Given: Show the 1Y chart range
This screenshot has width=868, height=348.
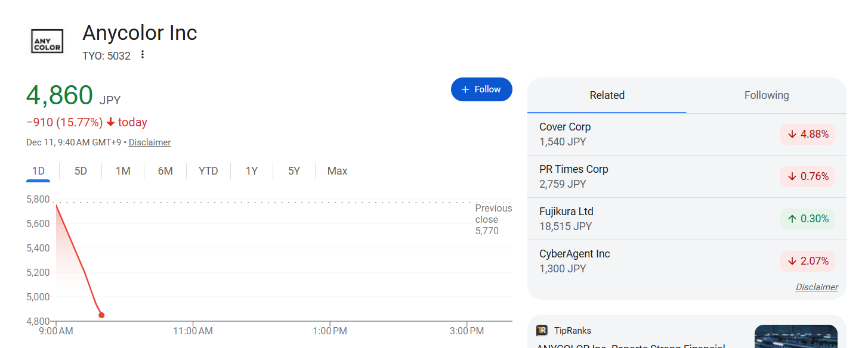Looking at the screenshot, I should click(x=252, y=171).
